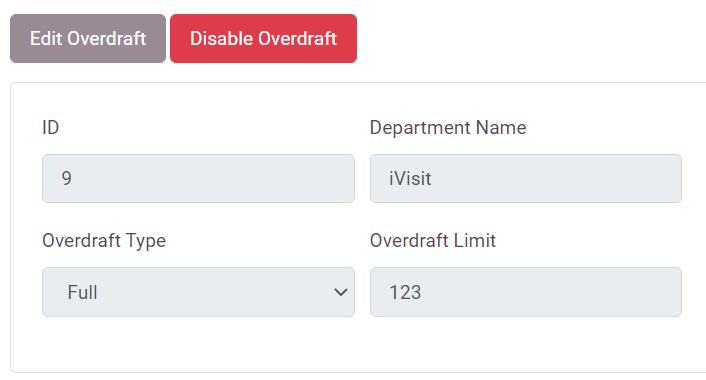Open the Overdraft Type dropdown
The height and width of the screenshot is (380, 706).
coord(198,292)
